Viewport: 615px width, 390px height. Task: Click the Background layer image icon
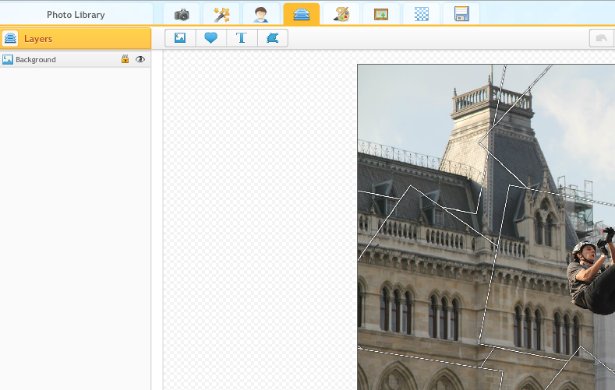[x=7, y=59]
